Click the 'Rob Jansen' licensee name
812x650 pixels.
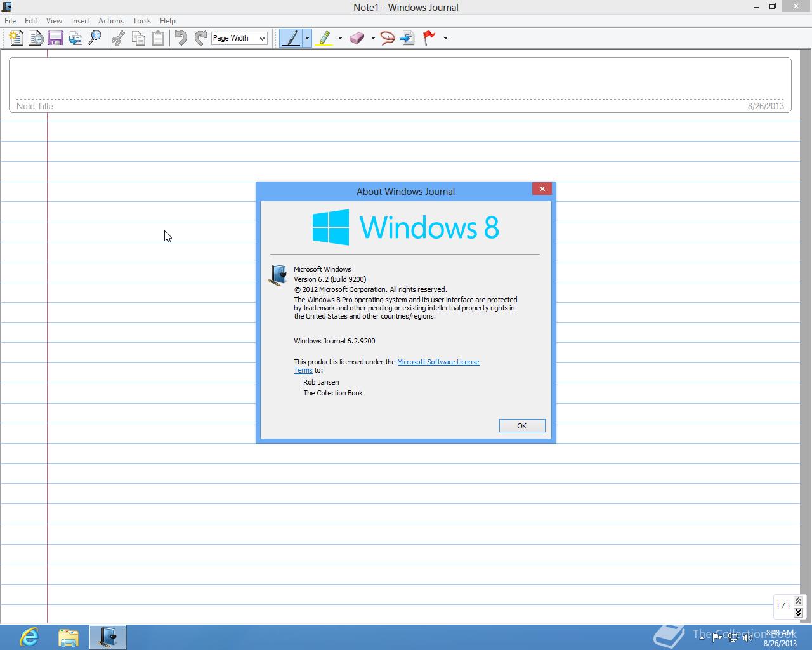tap(321, 382)
